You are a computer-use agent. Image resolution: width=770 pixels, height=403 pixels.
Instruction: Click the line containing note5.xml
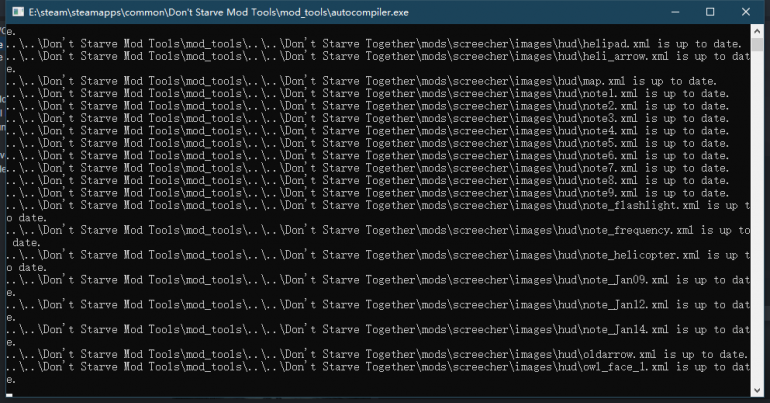367,143
